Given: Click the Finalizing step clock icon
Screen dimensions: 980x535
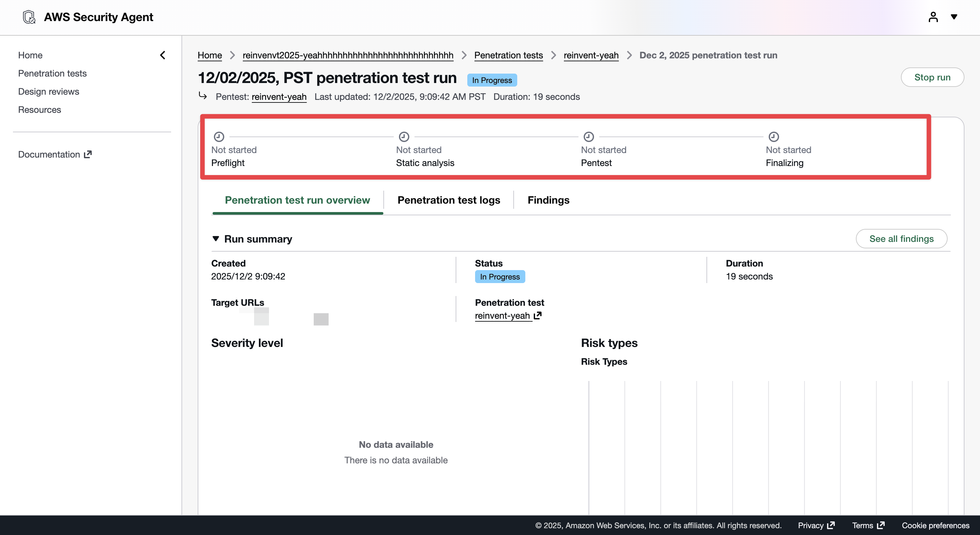Looking at the screenshot, I should (774, 137).
